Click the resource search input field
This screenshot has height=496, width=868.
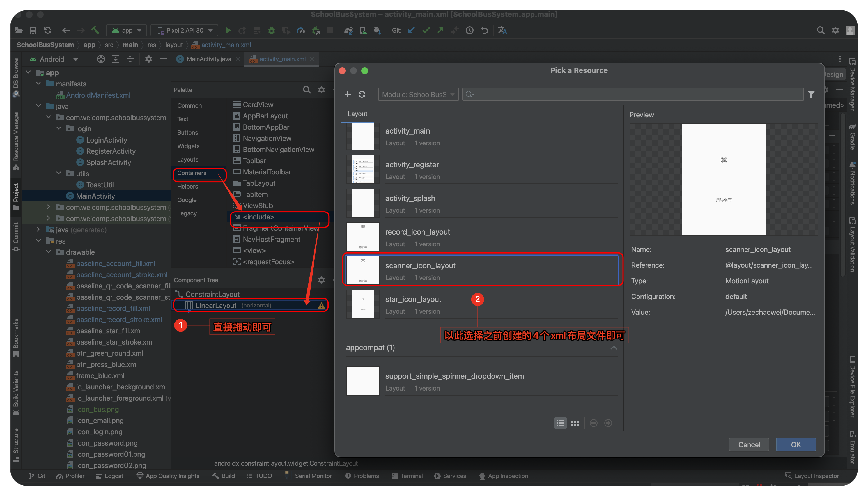click(633, 94)
